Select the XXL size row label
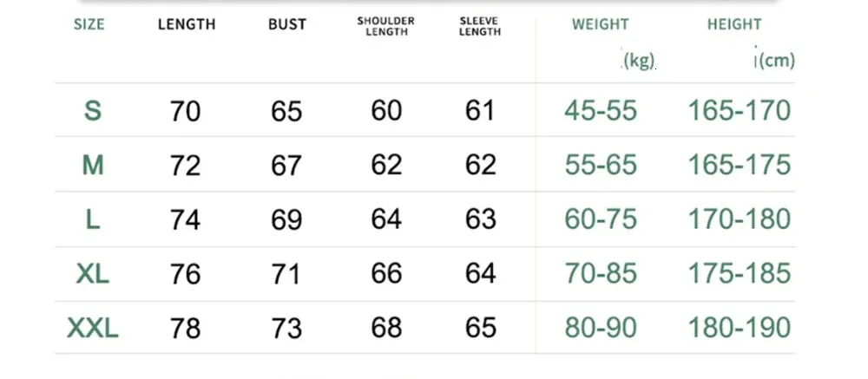868x379 pixels. click(93, 328)
